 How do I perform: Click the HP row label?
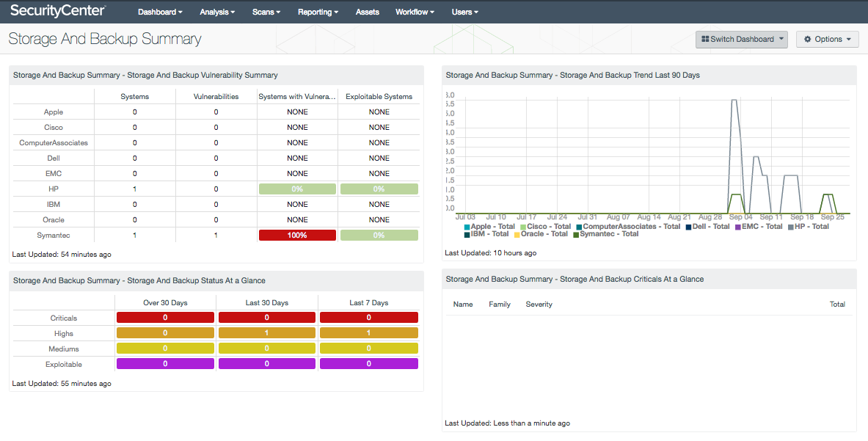pyautogui.click(x=54, y=189)
